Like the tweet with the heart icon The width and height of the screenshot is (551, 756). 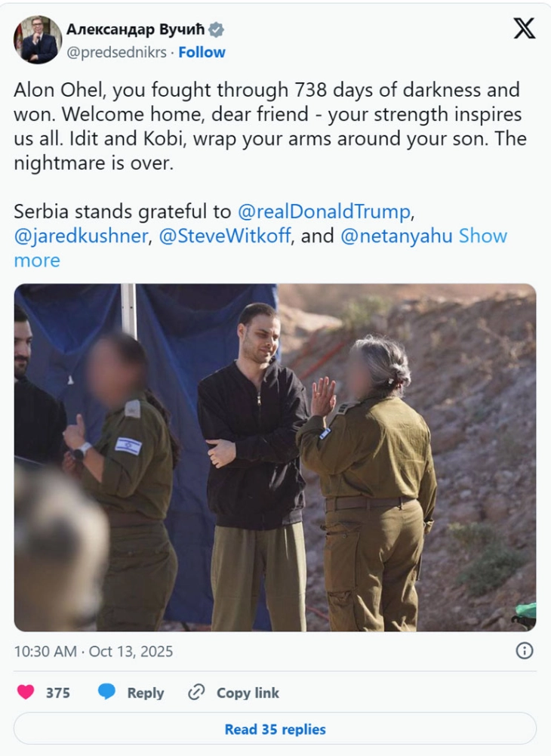point(26,692)
